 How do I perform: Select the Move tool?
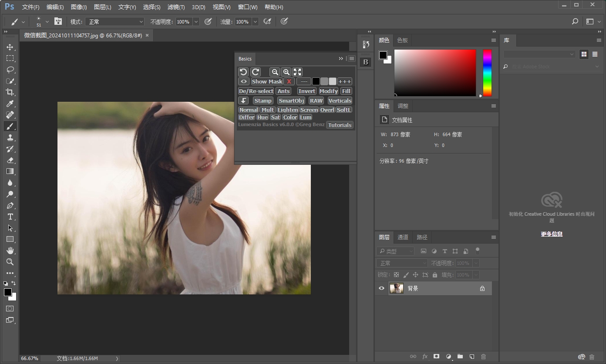click(10, 47)
